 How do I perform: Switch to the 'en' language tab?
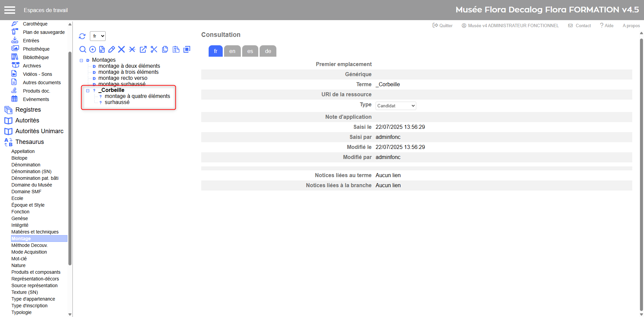click(232, 51)
